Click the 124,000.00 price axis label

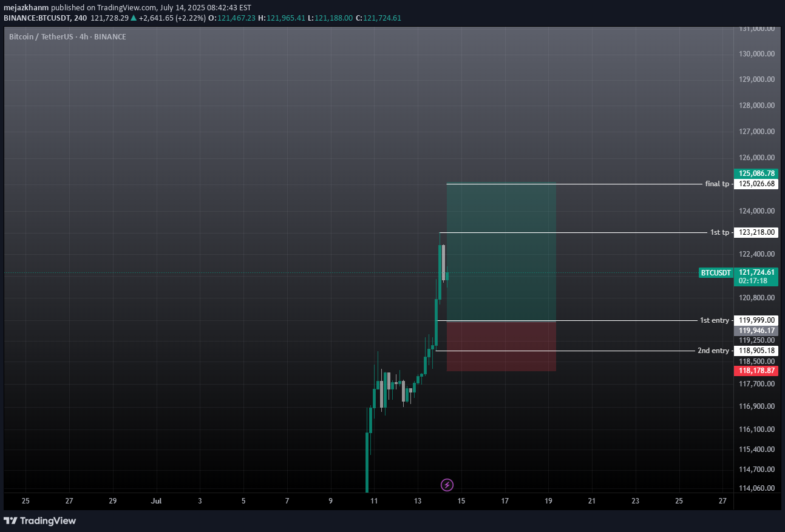click(x=756, y=211)
